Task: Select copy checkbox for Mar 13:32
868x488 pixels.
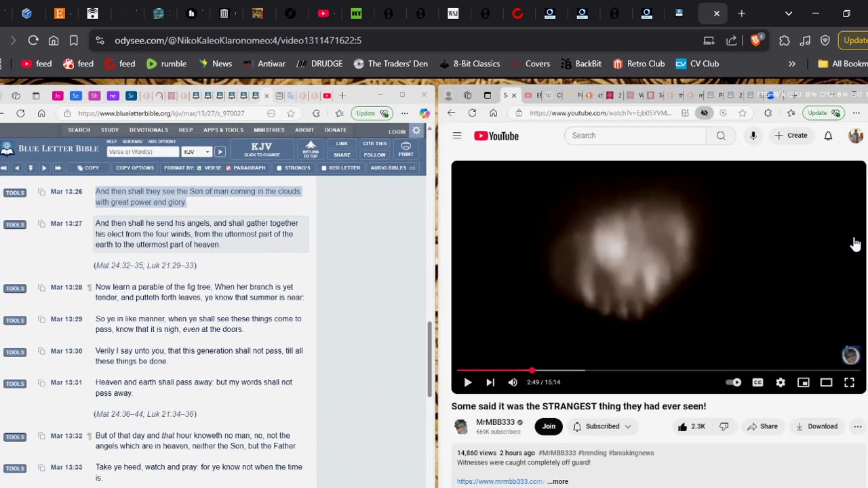Action: pyautogui.click(x=41, y=436)
